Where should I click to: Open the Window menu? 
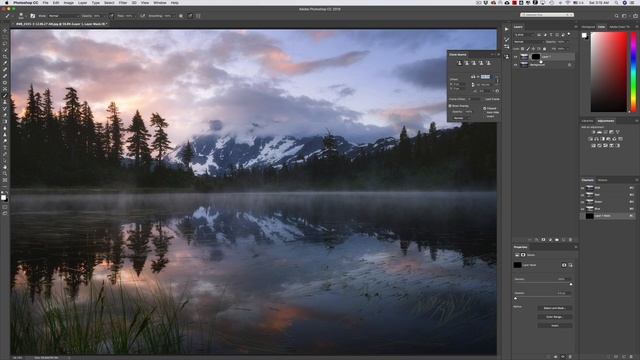pyautogui.click(x=160, y=2)
